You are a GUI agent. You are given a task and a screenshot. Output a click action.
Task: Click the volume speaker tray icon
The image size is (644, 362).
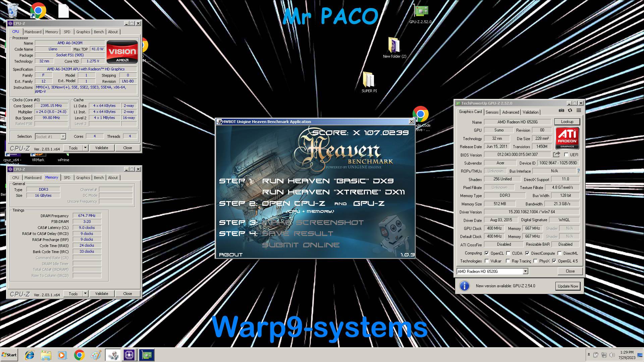coord(612,355)
